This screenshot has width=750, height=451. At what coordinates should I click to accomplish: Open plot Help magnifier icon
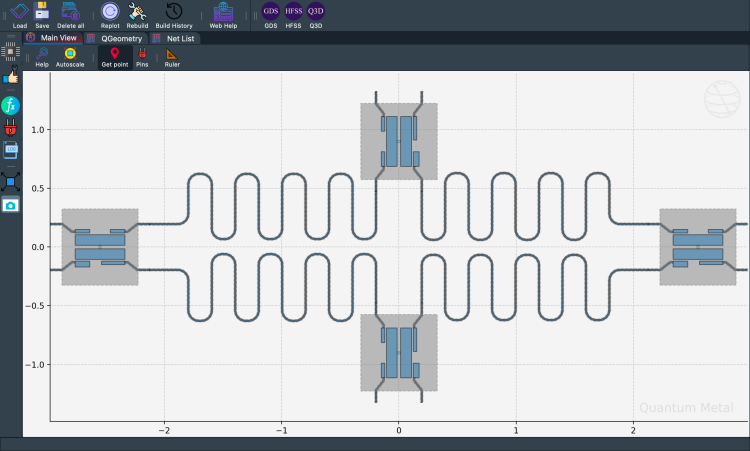(42, 57)
